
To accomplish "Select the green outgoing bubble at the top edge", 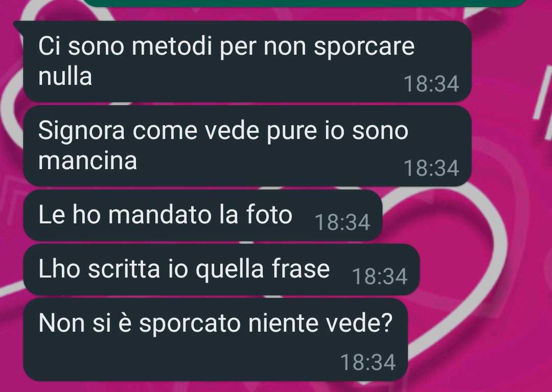I will [306, 3].
